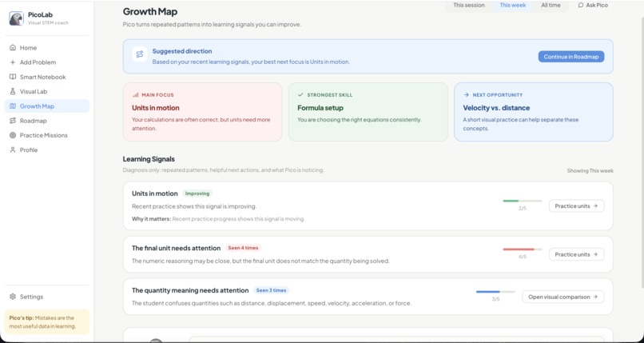Screen dimensions: 644x343
Task: Select the This week time filter
Action: pyautogui.click(x=513, y=6)
